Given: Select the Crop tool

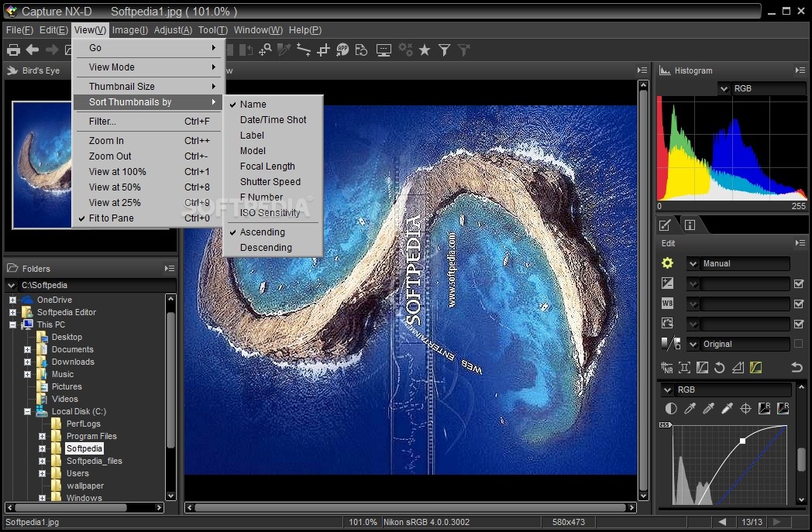Looking at the screenshot, I should tap(323, 50).
